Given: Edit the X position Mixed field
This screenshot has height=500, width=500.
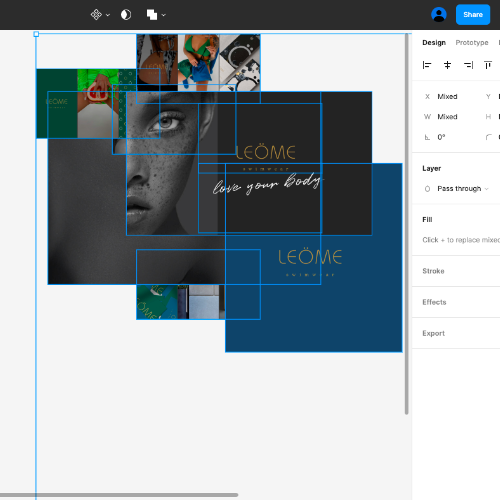Looking at the screenshot, I should point(447,97).
